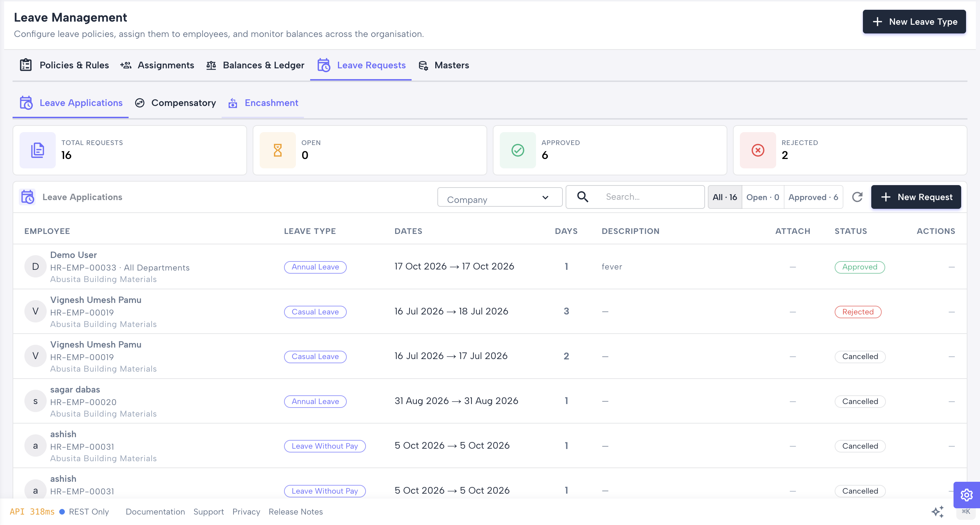Open the Masters tab
The image size is (980, 525).
443,65
